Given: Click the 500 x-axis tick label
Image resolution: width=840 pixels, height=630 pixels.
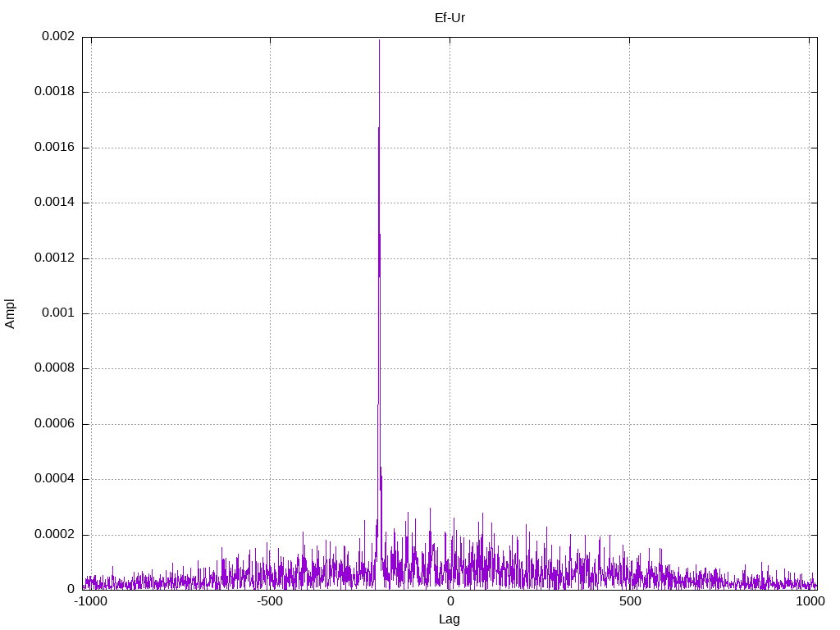Looking at the screenshot, I should point(630,601).
